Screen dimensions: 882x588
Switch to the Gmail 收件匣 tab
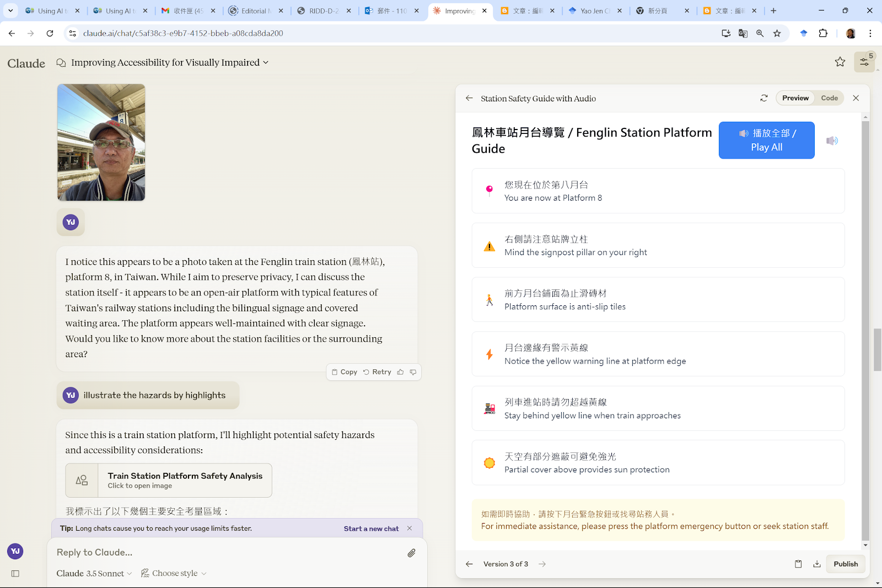click(189, 10)
